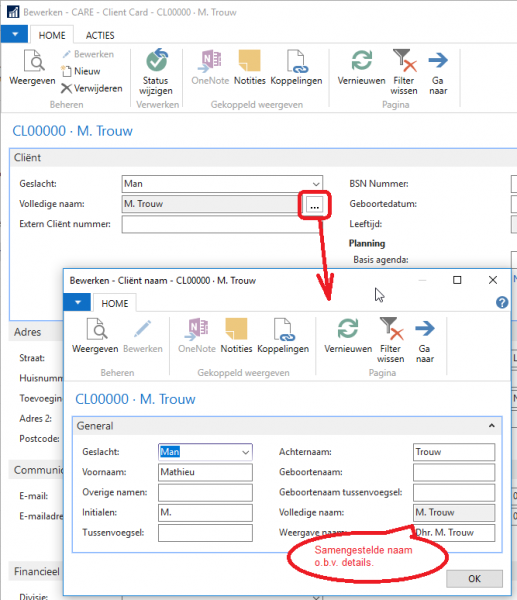
Task: Open application menu dropdown in Cliënt naam dialog
Action: (77, 302)
